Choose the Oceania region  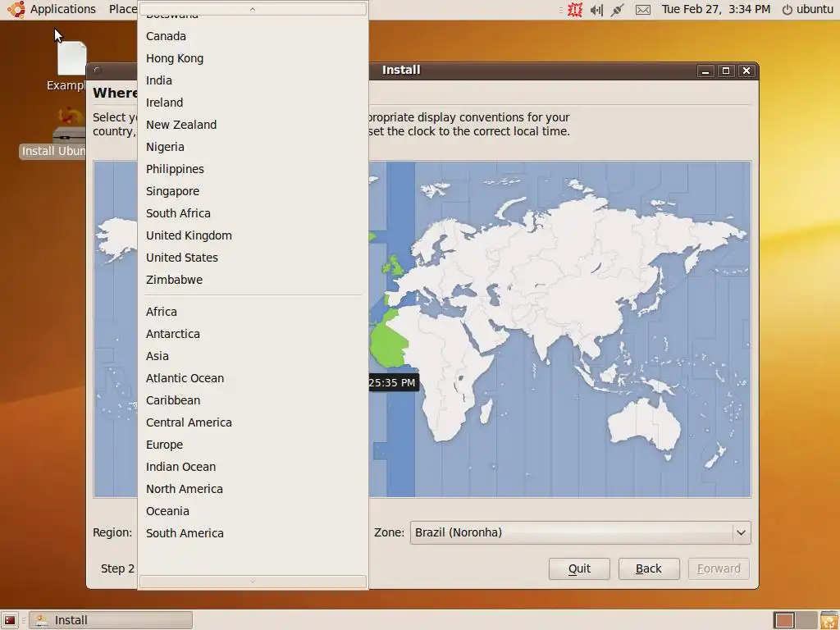253,511
